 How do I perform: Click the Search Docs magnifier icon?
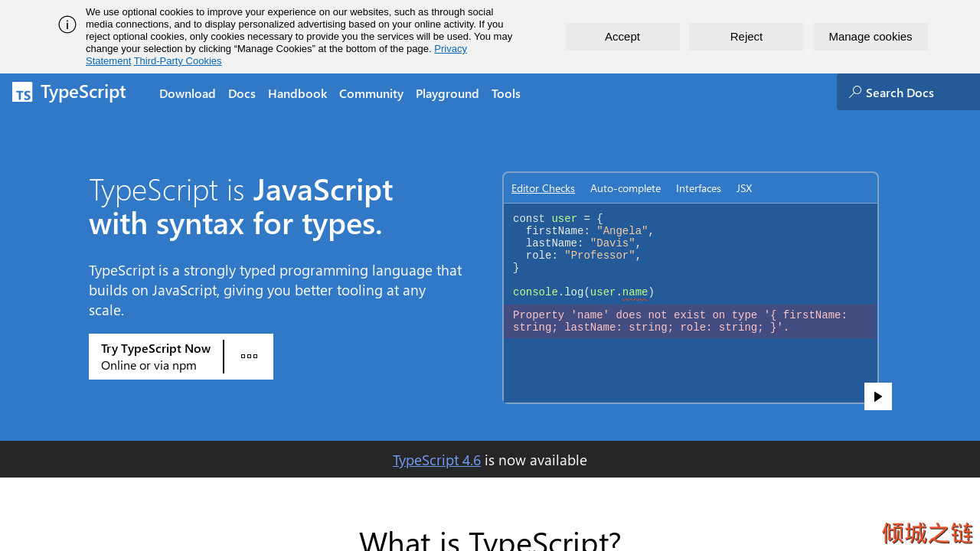pos(855,92)
